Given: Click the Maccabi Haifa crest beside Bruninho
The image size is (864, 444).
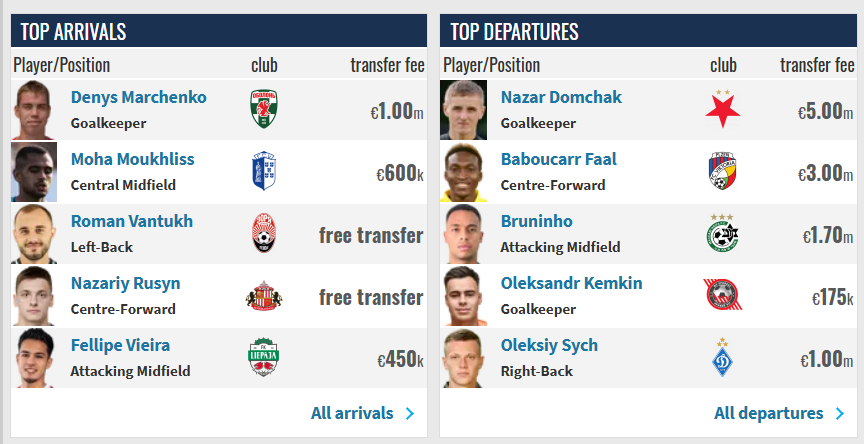Looking at the screenshot, I should pyautogui.click(x=722, y=233).
